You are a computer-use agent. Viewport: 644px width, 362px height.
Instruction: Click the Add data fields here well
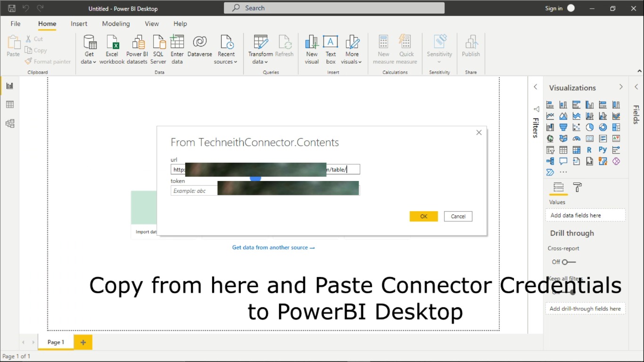(586, 215)
